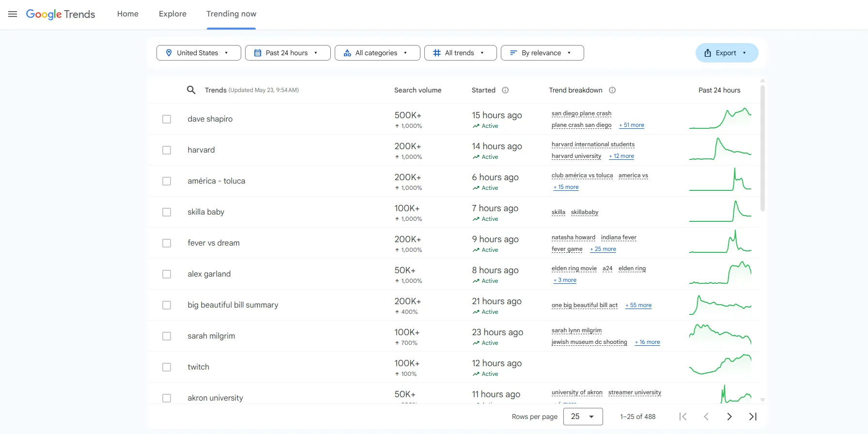
Task: Tick the américa - toluca checkbox
Action: coord(167,181)
